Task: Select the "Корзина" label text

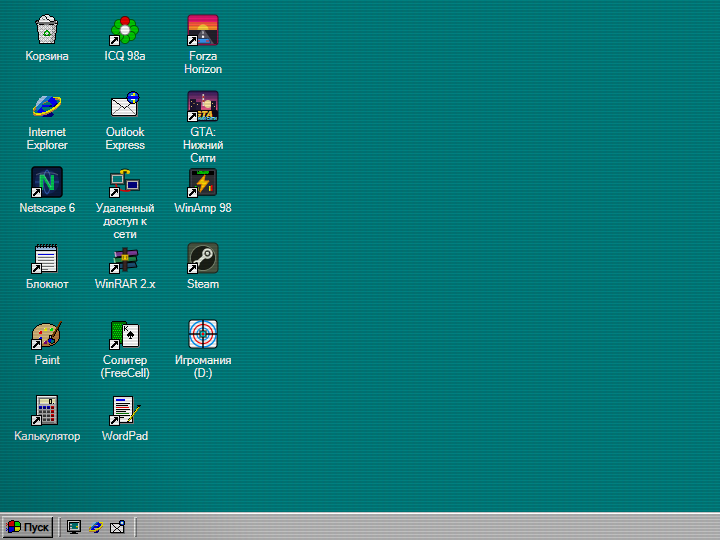Action: [x=47, y=56]
